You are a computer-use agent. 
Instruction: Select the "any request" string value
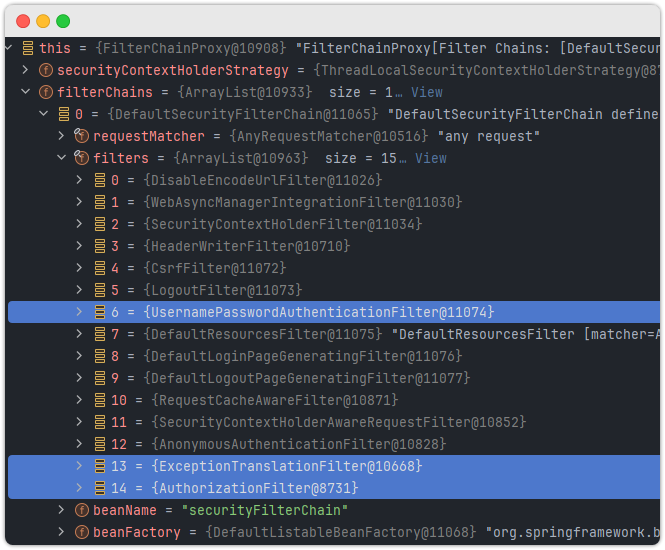click(489, 136)
